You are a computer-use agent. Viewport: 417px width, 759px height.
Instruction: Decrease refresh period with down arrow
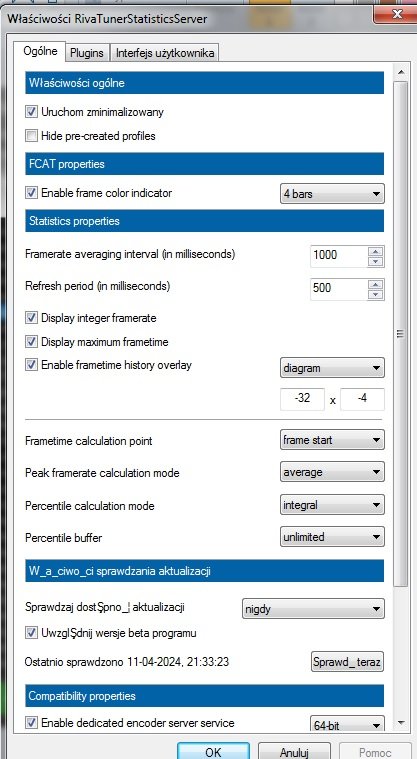375,295
